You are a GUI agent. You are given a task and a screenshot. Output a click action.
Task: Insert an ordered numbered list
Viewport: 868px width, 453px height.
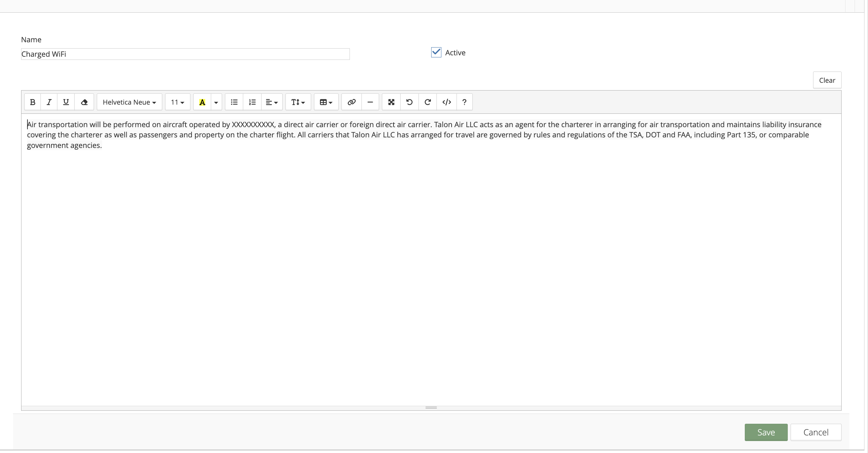[x=252, y=102]
